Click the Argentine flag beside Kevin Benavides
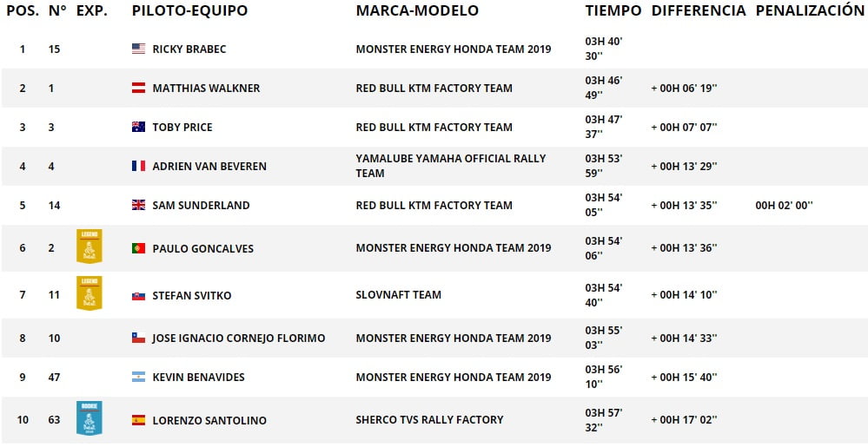Image resolution: width=868 pixels, height=447 pixels. tap(138, 378)
